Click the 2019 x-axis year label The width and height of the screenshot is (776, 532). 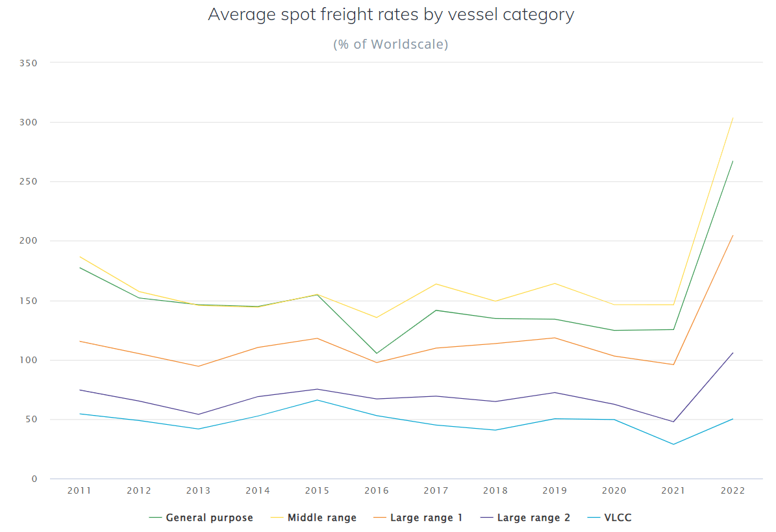(555, 490)
